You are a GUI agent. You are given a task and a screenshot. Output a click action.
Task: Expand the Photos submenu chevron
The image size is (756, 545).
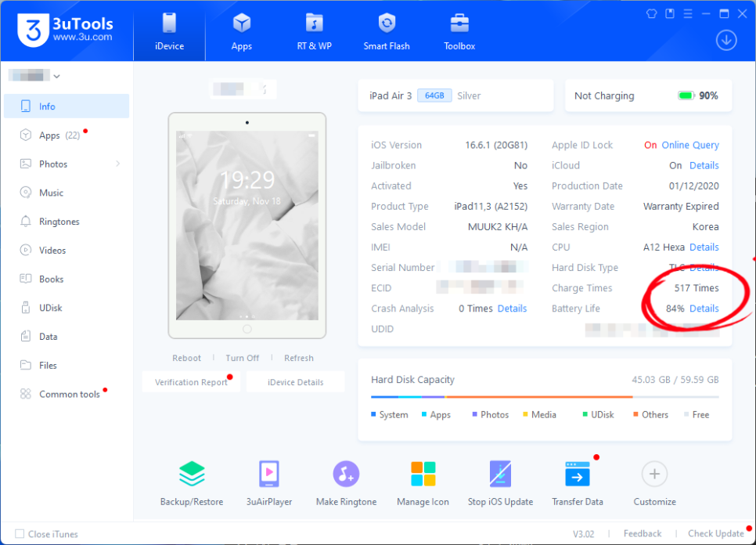[x=118, y=164]
